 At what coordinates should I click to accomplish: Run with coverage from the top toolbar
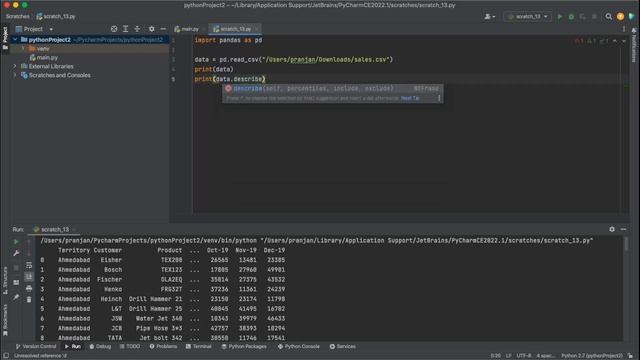582,17
